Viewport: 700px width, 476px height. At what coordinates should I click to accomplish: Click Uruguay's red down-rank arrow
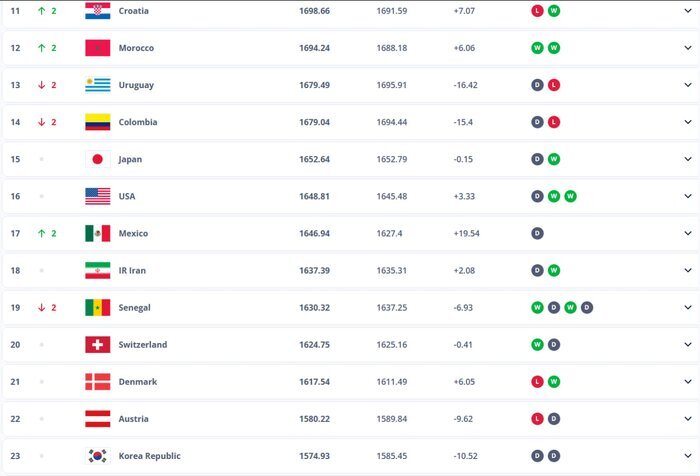41,85
